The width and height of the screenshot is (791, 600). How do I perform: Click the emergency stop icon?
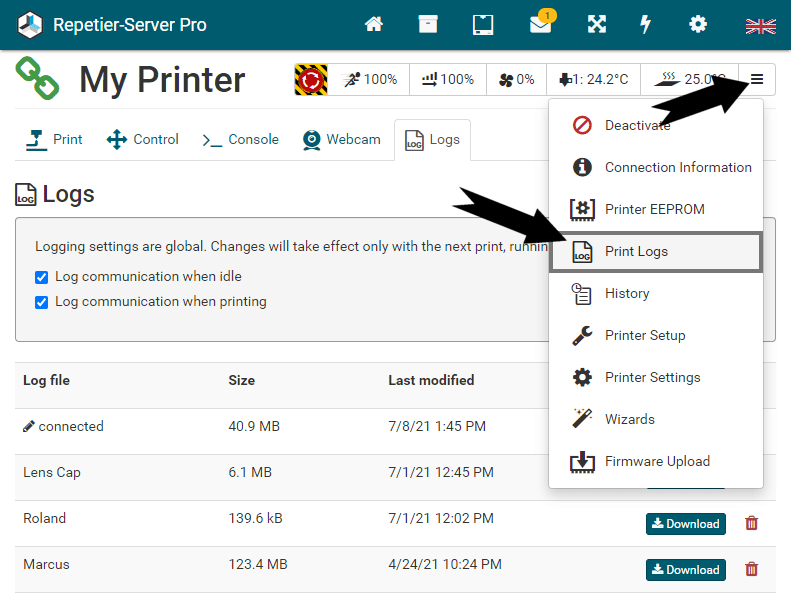(311, 80)
